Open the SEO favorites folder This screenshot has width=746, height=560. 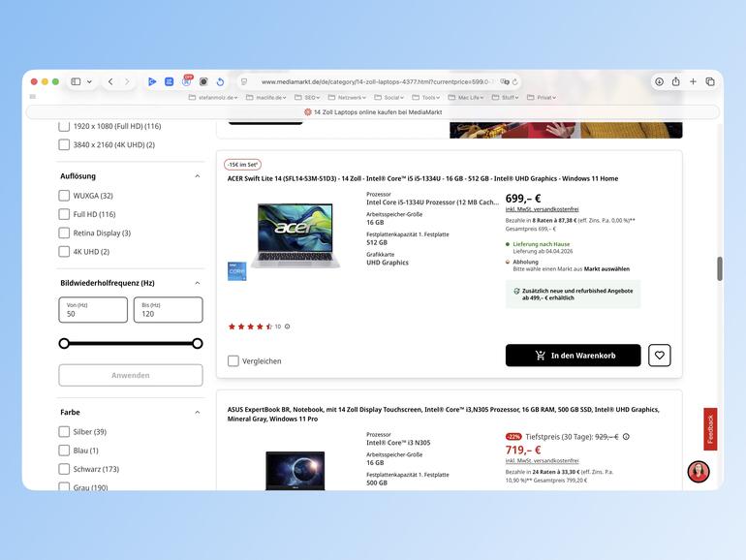point(307,97)
